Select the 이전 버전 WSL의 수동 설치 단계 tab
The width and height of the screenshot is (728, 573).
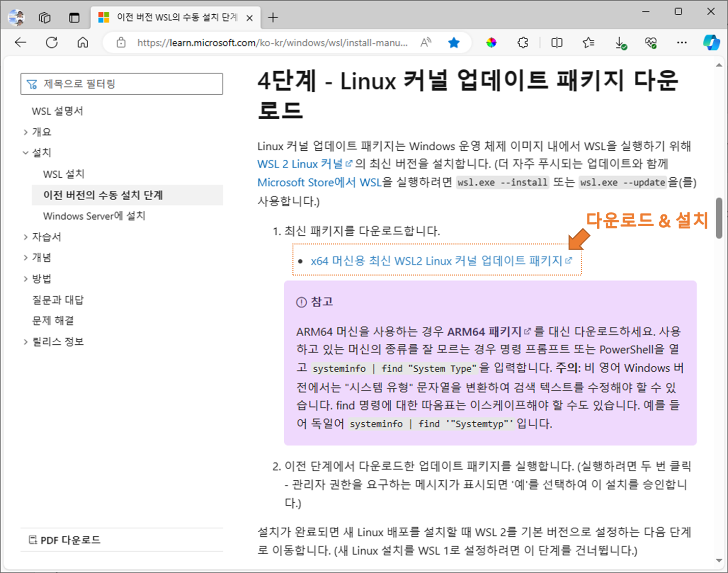point(176,18)
